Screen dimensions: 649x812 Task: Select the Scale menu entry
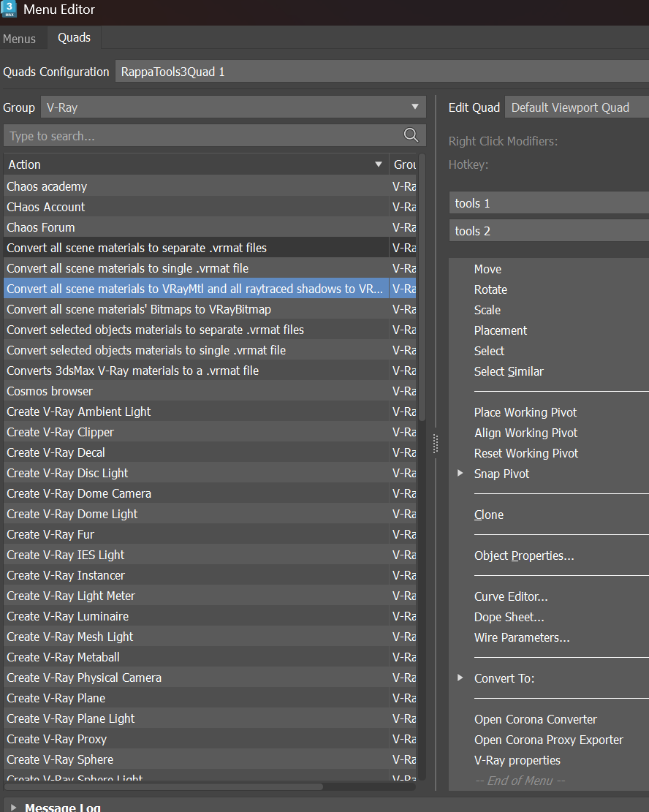coord(487,310)
